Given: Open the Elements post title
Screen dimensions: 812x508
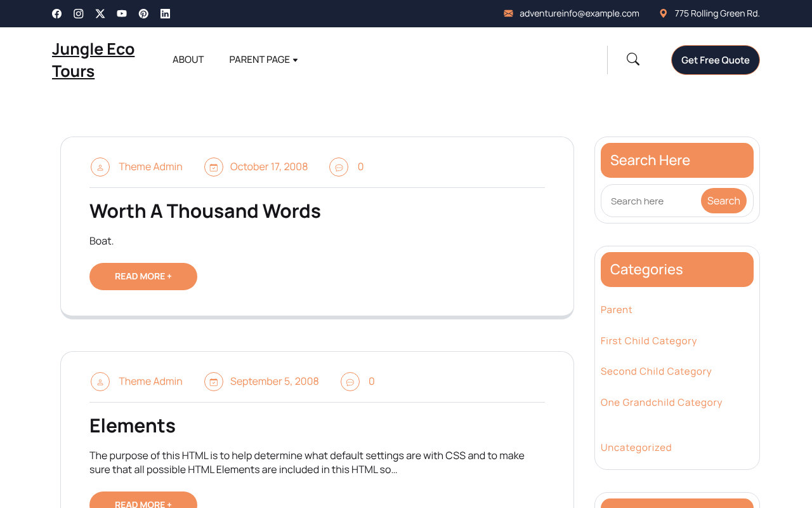Looking at the screenshot, I should [133, 425].
